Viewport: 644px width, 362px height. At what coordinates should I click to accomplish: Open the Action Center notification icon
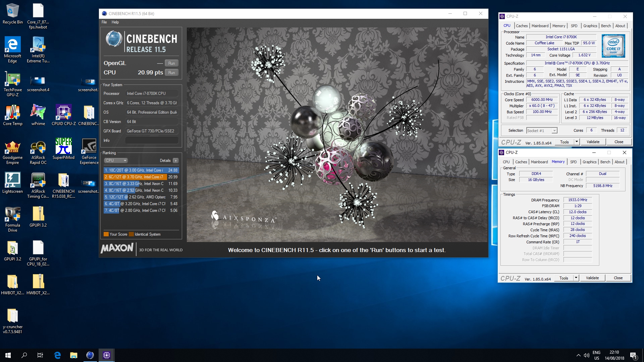633,356
